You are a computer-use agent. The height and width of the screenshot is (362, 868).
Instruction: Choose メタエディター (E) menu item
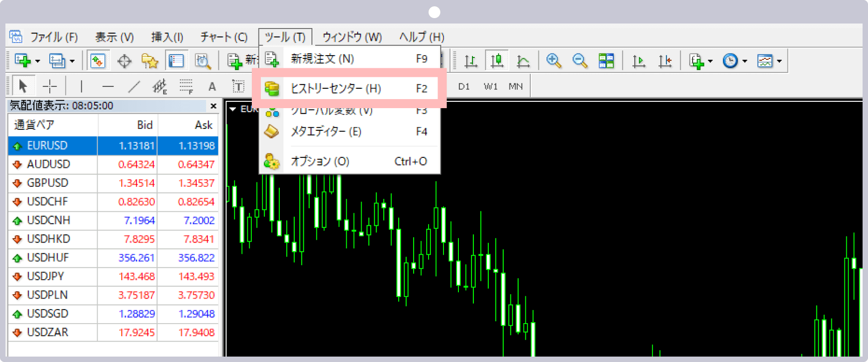[349, 132]
